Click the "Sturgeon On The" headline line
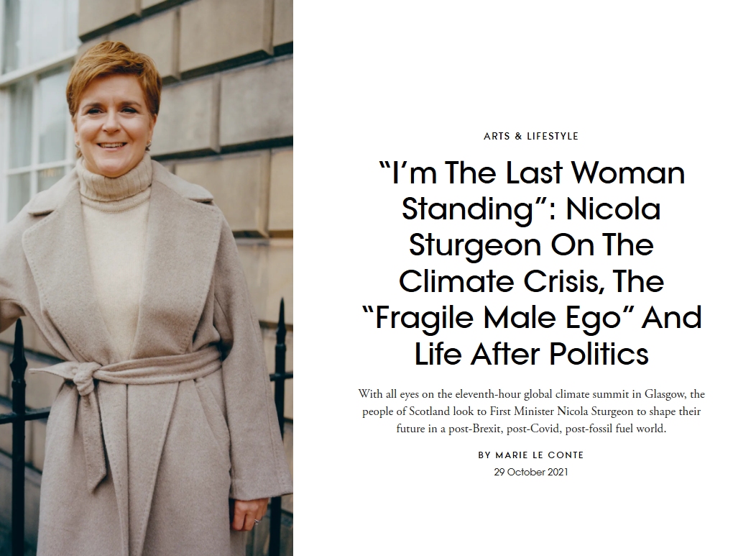The height and width of the screenshot is (556, 756). [531, 246]
